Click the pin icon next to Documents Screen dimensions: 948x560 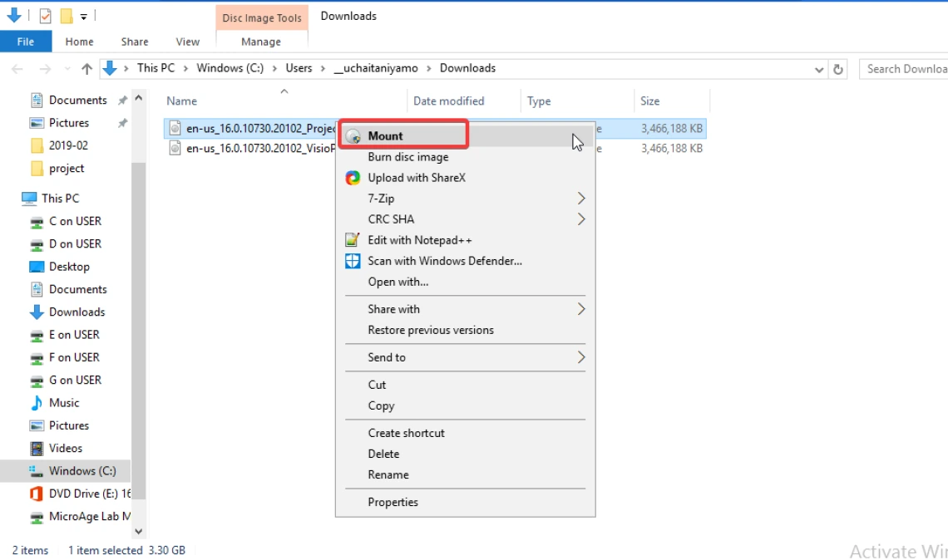click(123, 101)
